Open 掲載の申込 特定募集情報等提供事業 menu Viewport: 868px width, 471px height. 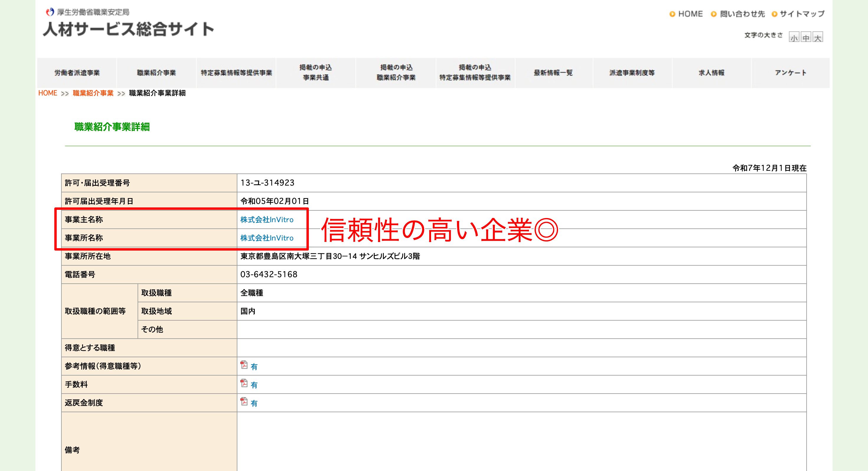[475, 73]
